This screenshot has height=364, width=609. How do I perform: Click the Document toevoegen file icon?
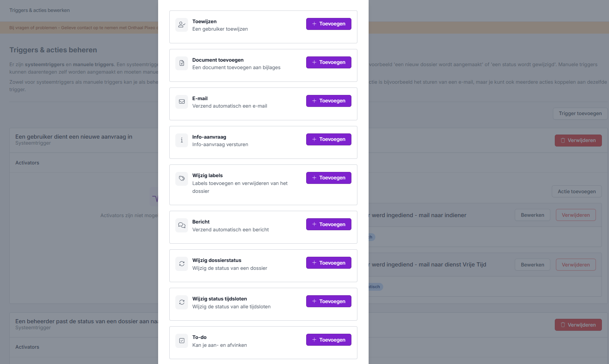click(x=182, y=63)
